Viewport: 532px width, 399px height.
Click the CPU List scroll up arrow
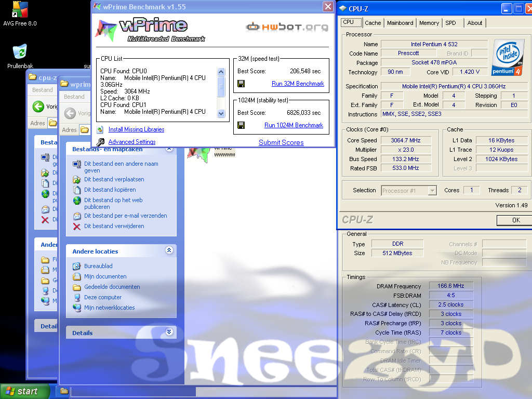click(221, 72)
